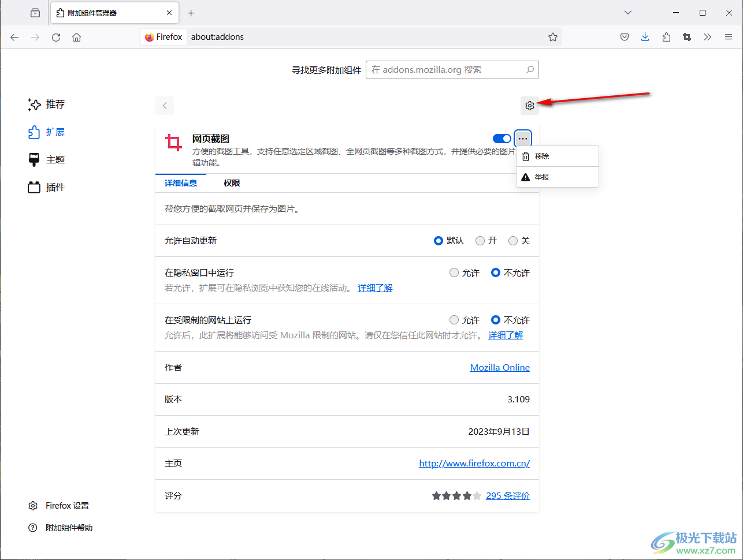This screenshot has width=743, height=560.
Task: Switch to the 详细信息 tab
Action: point(181,183)
